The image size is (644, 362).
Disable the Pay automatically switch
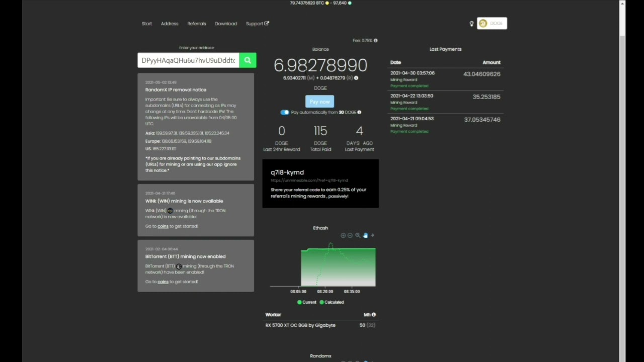click(285, 112)
